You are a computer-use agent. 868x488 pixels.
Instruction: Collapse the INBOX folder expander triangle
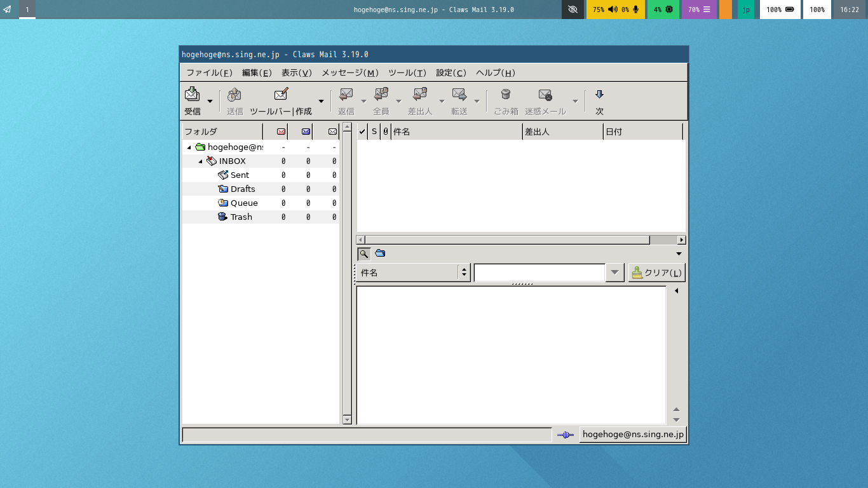point(200,161)
